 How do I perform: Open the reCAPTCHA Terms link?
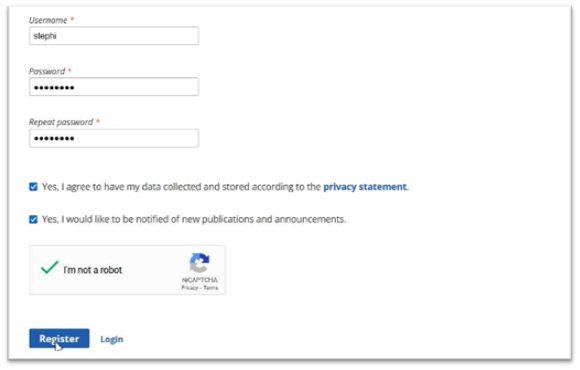tap(210, 287)
